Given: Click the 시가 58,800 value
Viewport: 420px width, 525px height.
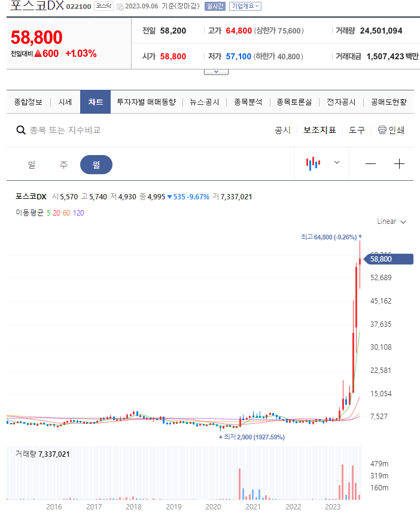Looking at the screenshot, I should (173, 57).
